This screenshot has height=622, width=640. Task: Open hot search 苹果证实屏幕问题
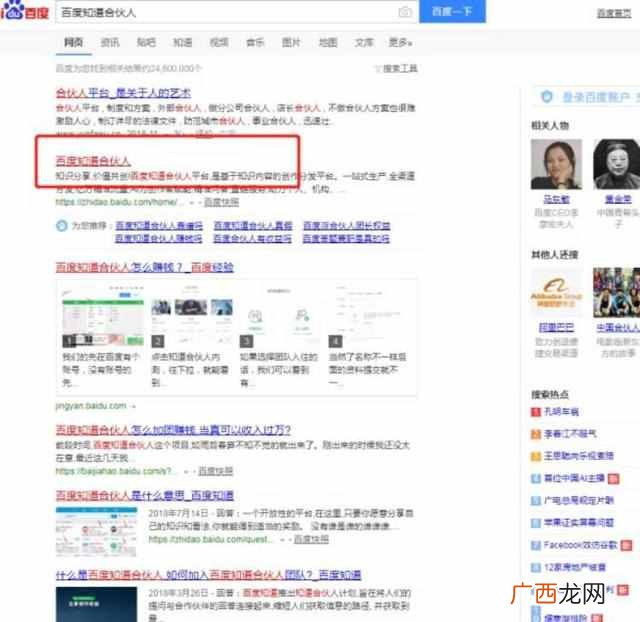[x=579, y=522]
